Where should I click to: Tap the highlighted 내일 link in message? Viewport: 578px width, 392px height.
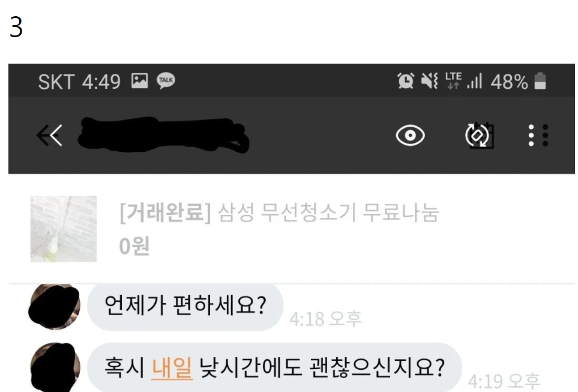coord(172,367)
